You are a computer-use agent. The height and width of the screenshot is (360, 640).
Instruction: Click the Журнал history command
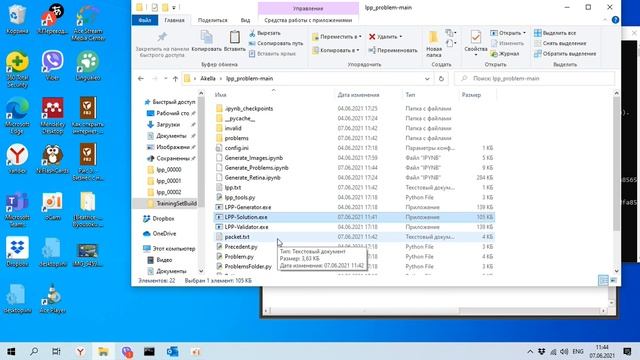[505, 53]
